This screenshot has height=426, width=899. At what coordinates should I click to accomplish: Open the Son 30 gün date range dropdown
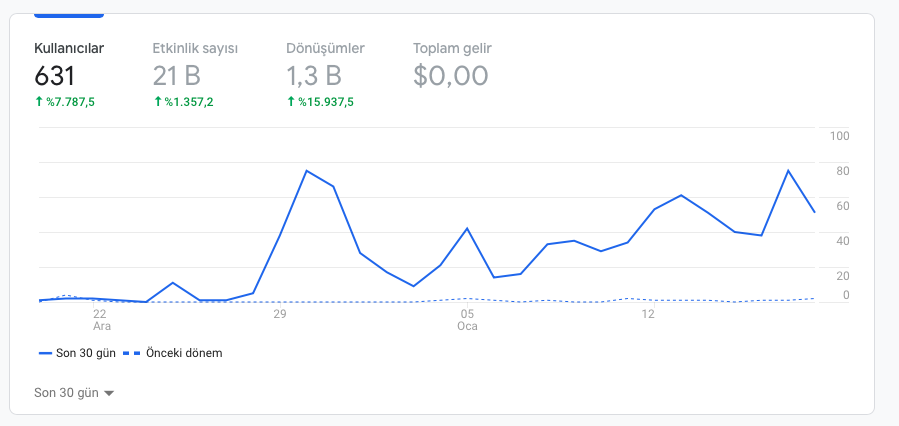(x=74, y=393)
